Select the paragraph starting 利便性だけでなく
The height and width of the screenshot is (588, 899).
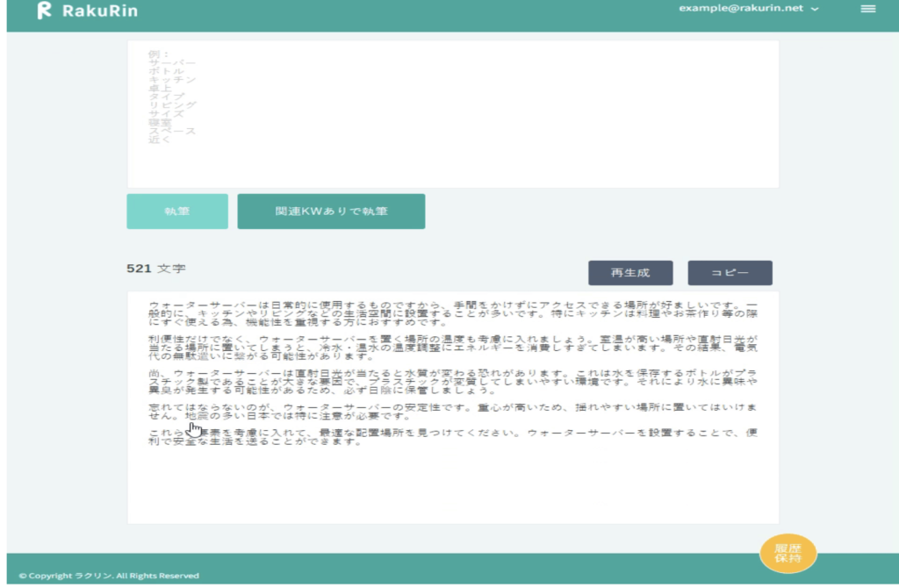[x=452, y=347]
